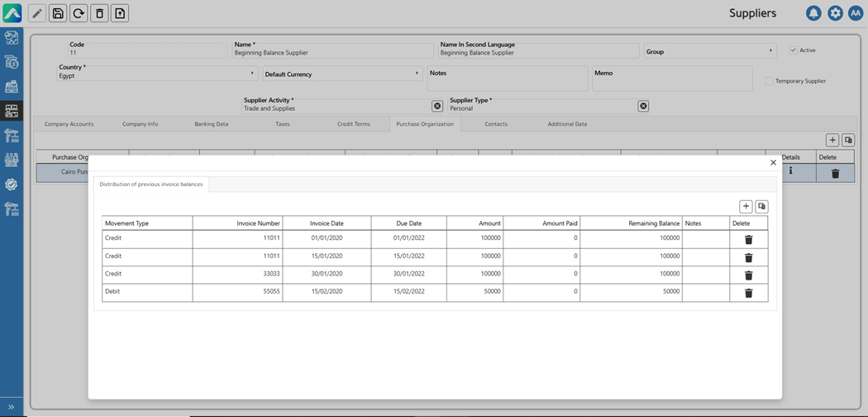868x417 pixels.
Task: Enable the Temporary Supplier checkbox
Action: [769, 81]
